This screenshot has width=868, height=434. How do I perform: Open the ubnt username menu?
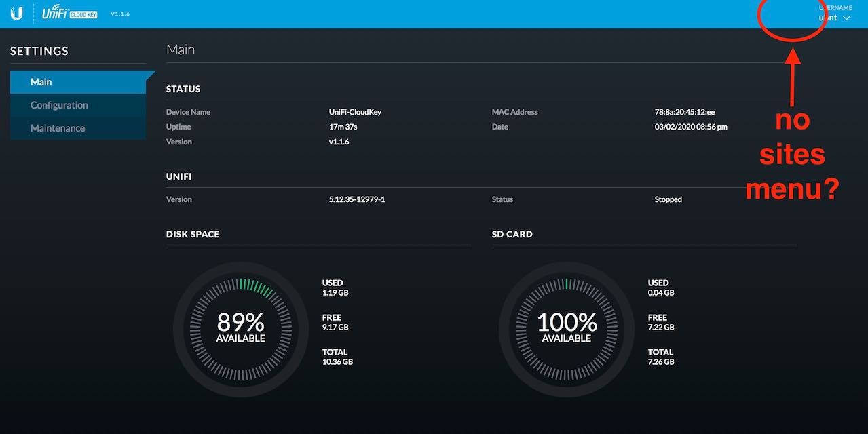click(x=828, y=18)
